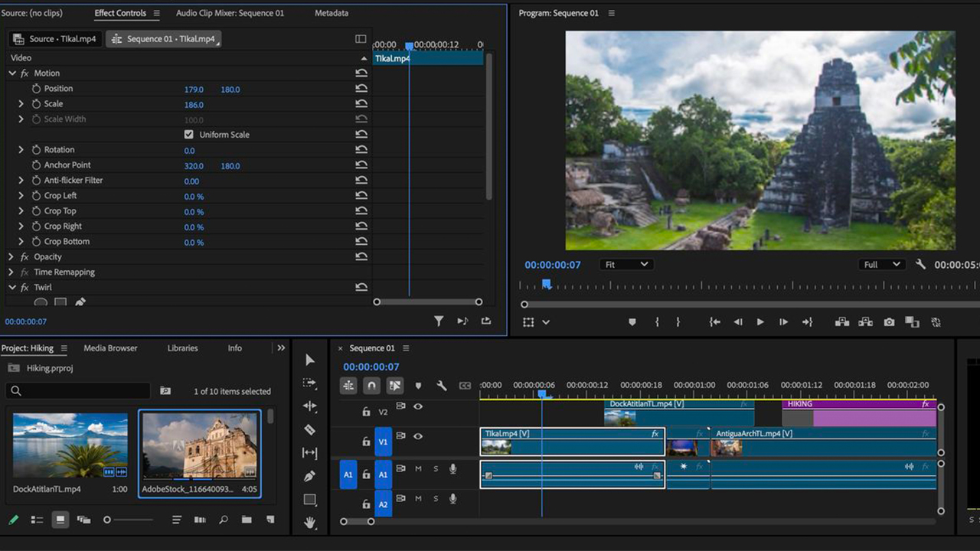Select the Hand tool in the Tools panel
Image resolution: width=980 pixels, height=551 pixels.
coord(310,523)
